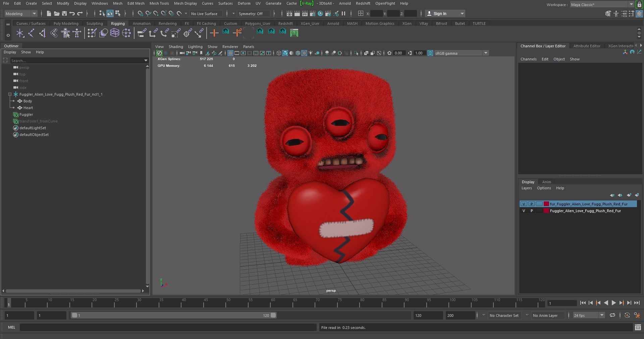Select the Paint Skin Weights shelf icon
The height and width of the screenshot is (339, 644).
tap(92, 33)
